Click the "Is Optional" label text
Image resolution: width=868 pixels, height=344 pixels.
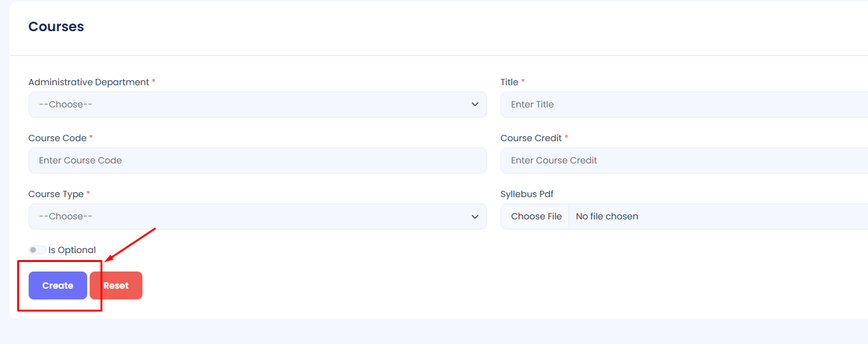pyautogui.click(x=72, y=250)
